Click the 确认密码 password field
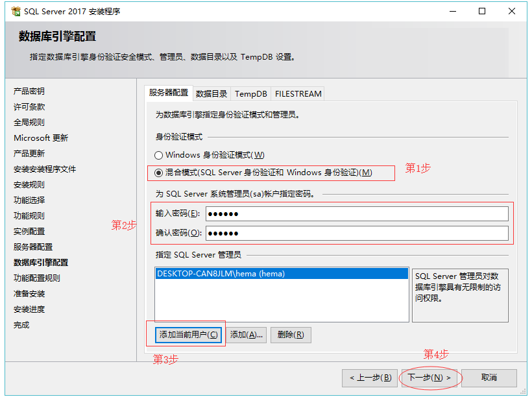Image resolution: width=532 pixels, height=399 pixels. point(357,233)
